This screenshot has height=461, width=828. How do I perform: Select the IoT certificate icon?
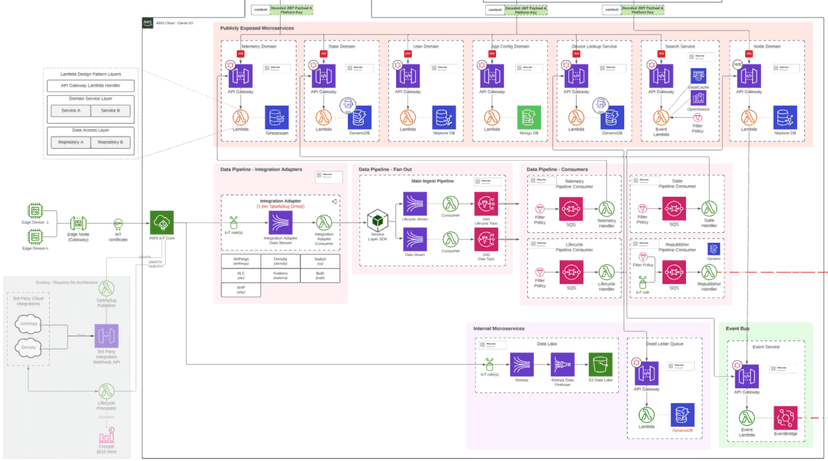click(x=118, y=224)
